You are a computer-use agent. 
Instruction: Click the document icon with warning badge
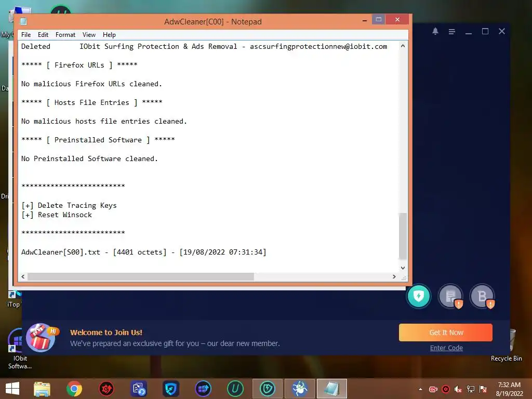[x=450, y=296]
